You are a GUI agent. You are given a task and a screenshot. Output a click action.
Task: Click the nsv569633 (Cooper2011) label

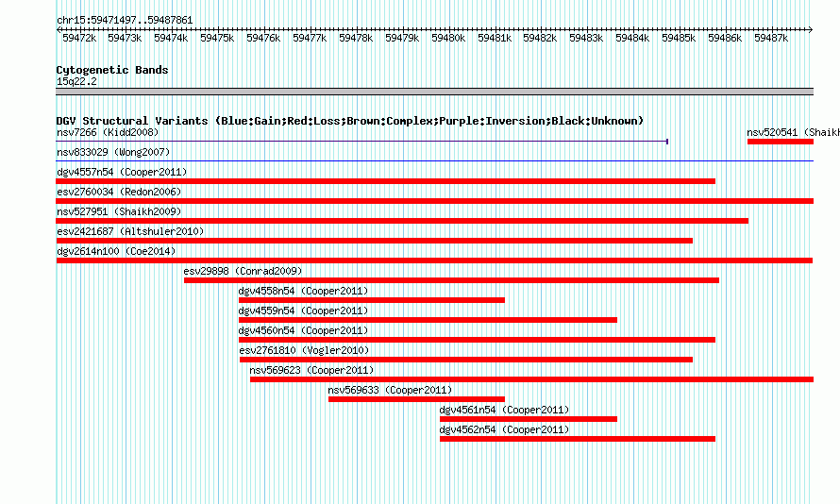390,390
